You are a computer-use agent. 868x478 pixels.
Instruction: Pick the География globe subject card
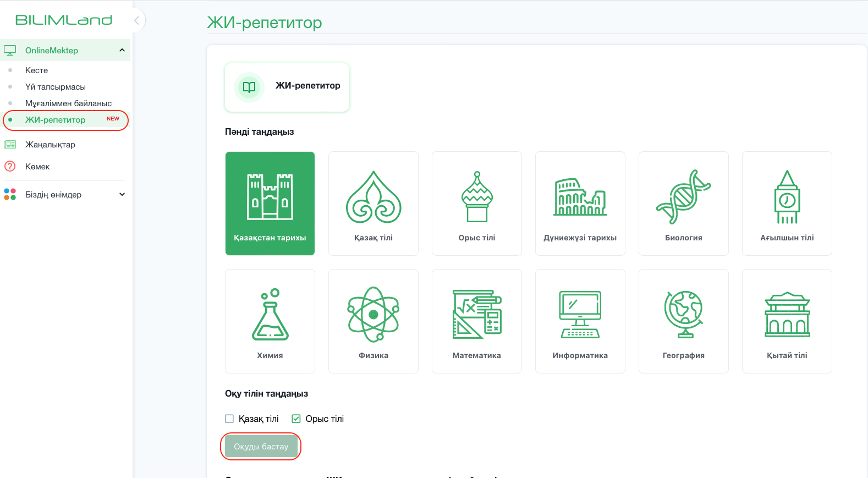(684, 321)
